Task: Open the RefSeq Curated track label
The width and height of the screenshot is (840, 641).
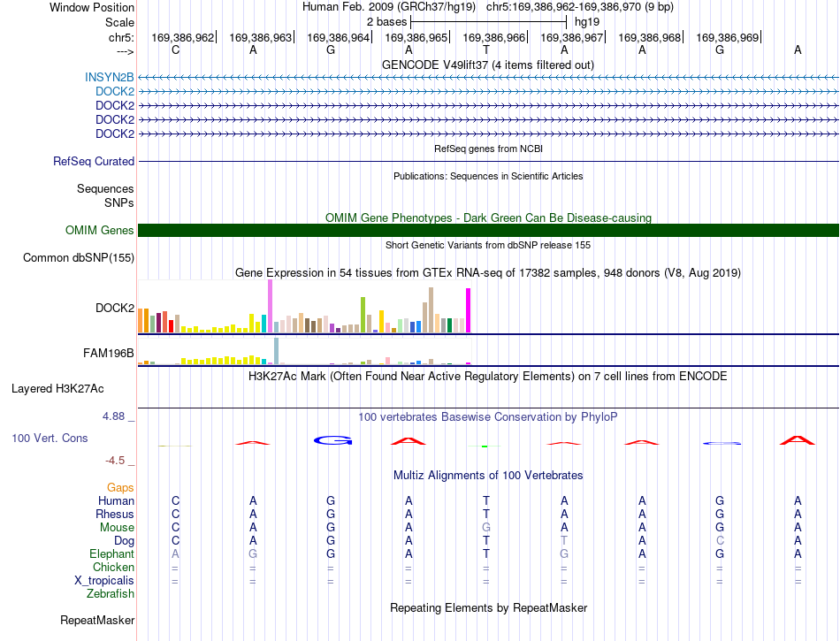Action: click(x=94, y=161)
